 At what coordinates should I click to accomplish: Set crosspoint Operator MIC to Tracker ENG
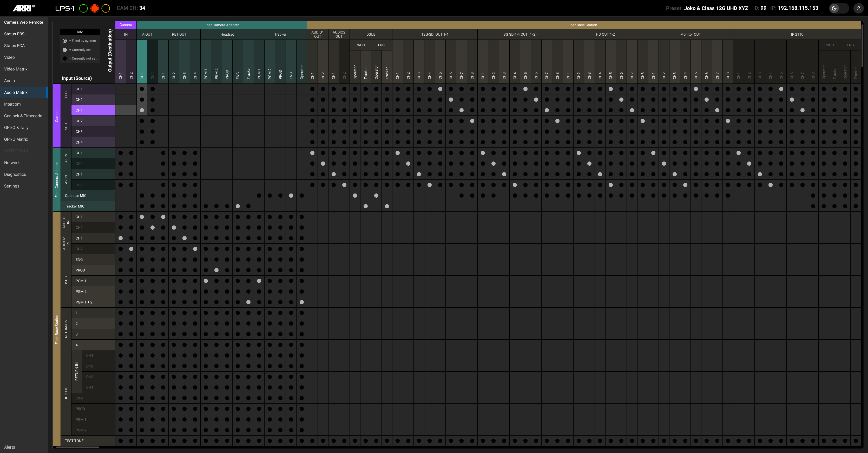pyautogui.click(x=291, y=196)
